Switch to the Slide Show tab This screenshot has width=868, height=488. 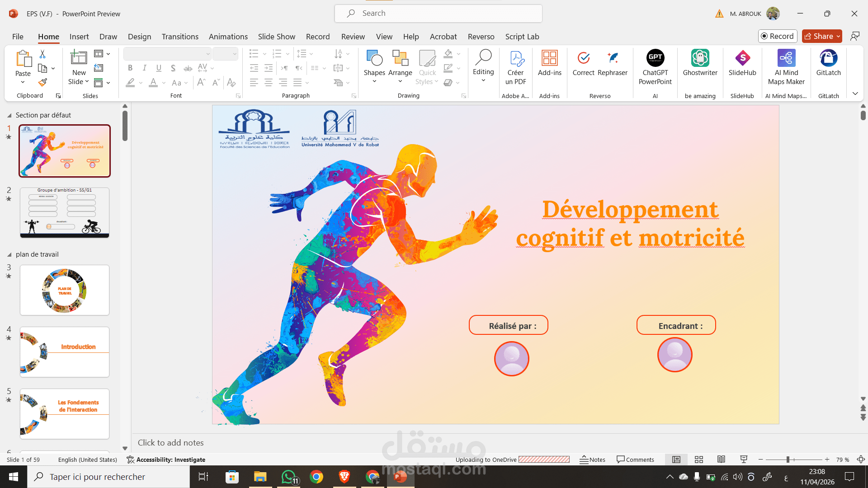coord(276,37)
